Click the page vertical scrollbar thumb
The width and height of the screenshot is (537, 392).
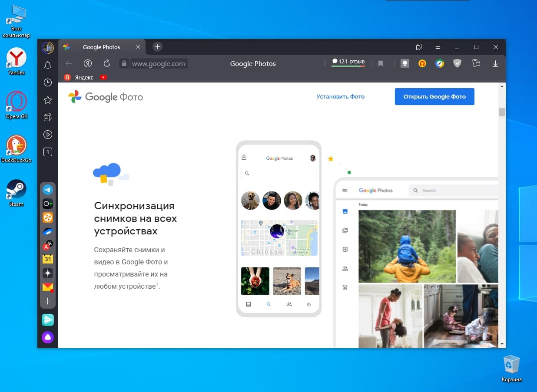click(502, 112)
